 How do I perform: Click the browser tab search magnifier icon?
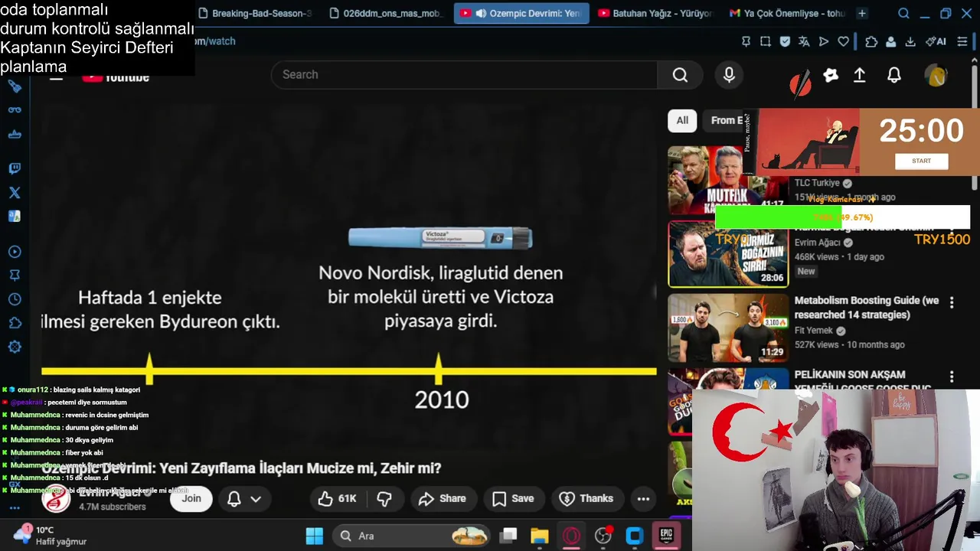pos(903,13)
